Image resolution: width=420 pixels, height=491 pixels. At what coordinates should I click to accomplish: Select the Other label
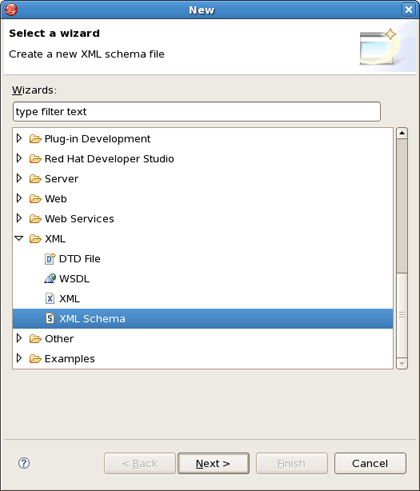59,339
